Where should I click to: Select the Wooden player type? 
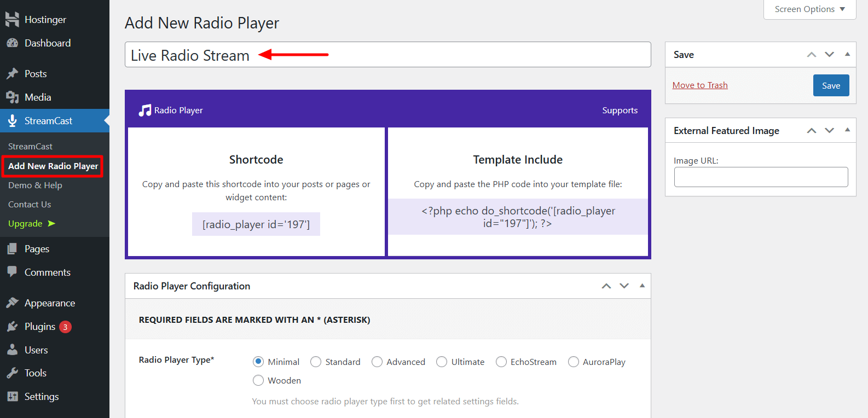pyautogui.click(x=258, y=380)
